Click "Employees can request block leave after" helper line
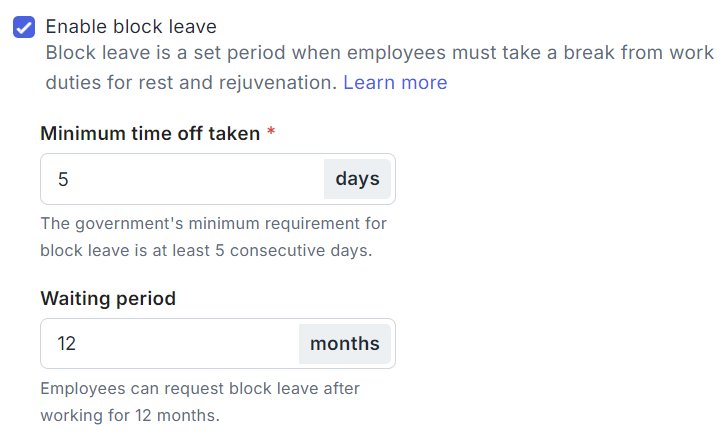The image size is (721, 436). click(x=200, y=388)
